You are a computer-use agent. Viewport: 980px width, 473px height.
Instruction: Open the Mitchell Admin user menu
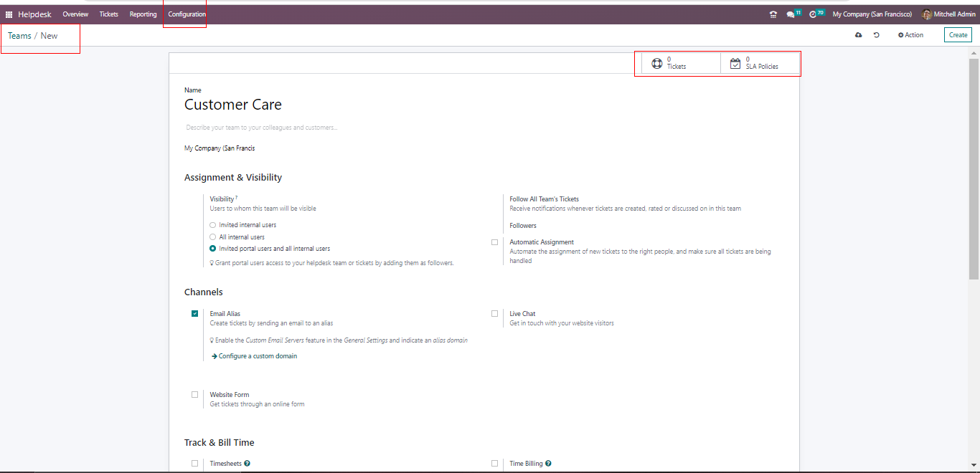[x=948, y=14]
